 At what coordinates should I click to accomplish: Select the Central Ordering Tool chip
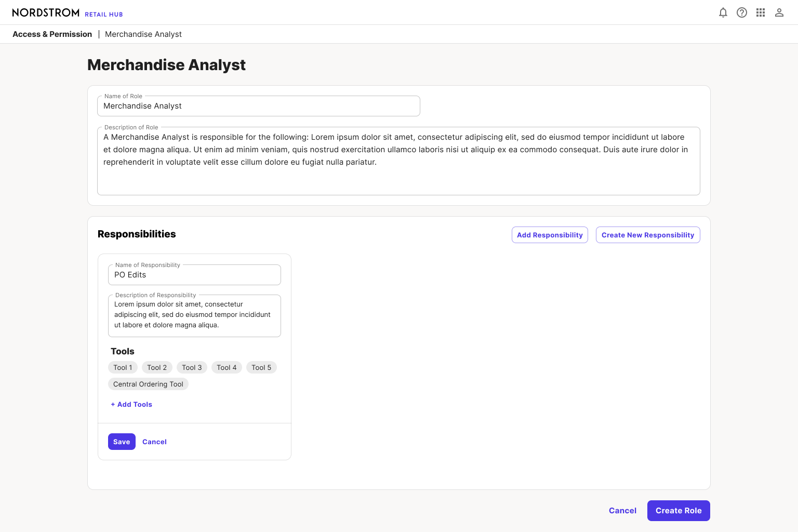(148, 384)
